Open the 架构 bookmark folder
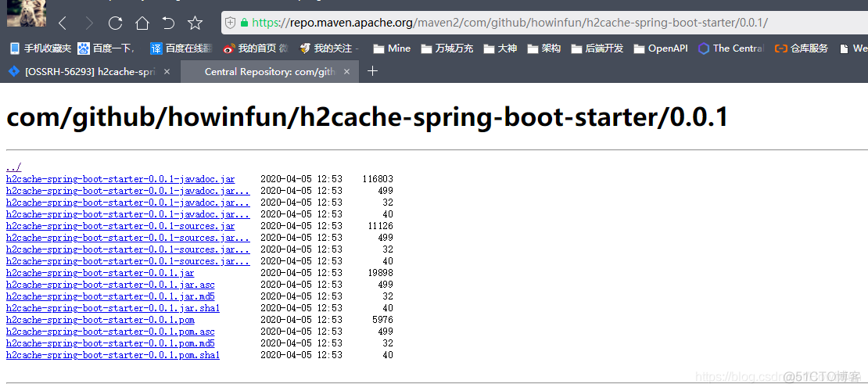Image resolution: width=868 pixels, height=391 pixels. (x=543, y=48)
